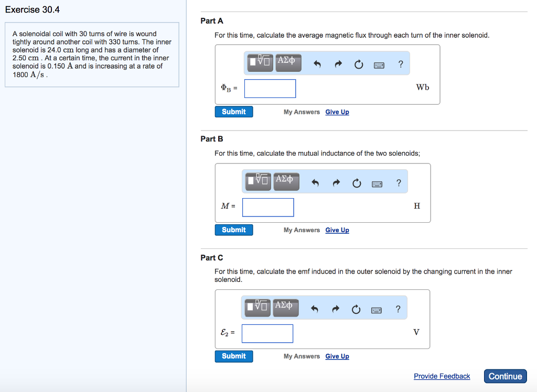
Task: Reset the answer field in Part A
Action: click(358, 64)
